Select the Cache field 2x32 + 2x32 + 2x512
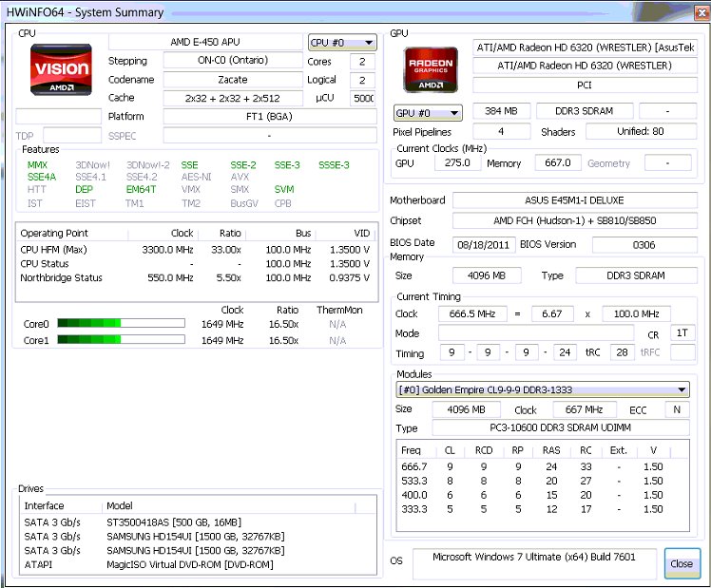 (x=233, y=98)
